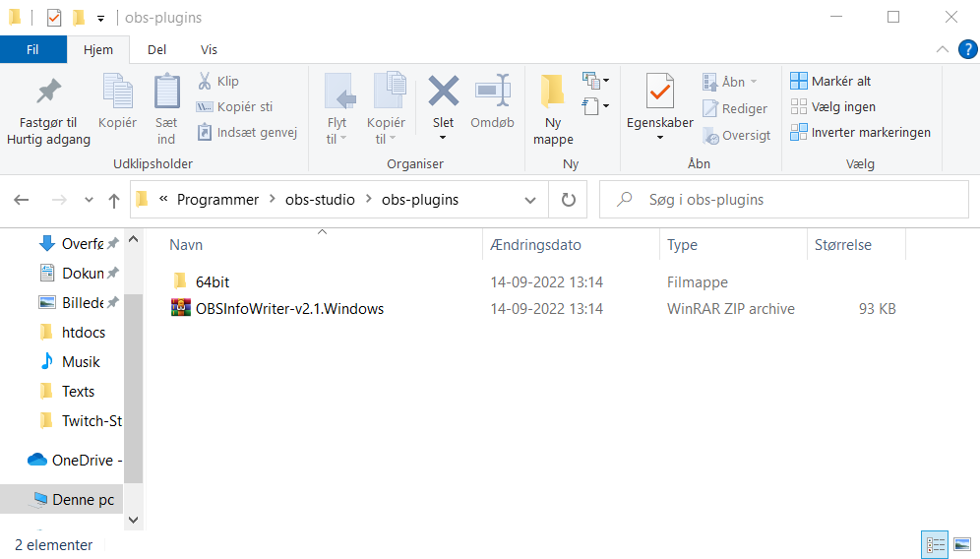Open the blue help question mark
Viewport: 980px width, 559px height.
967,49
